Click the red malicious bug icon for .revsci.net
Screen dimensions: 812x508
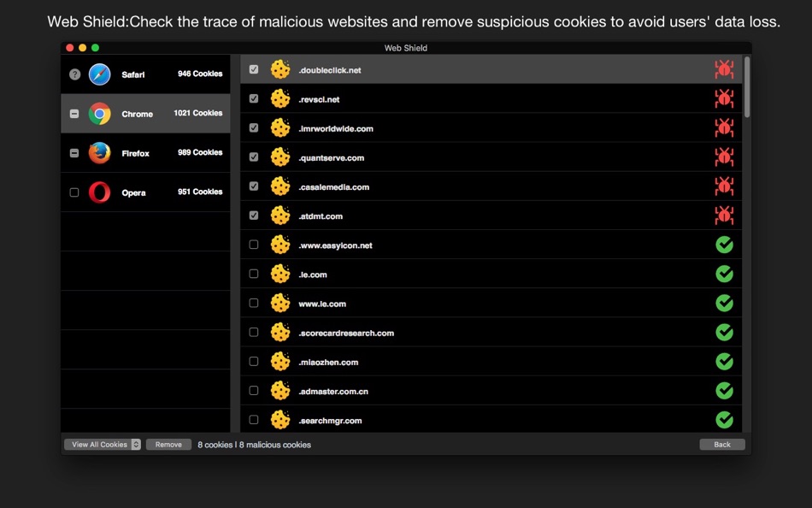[724, 98]
